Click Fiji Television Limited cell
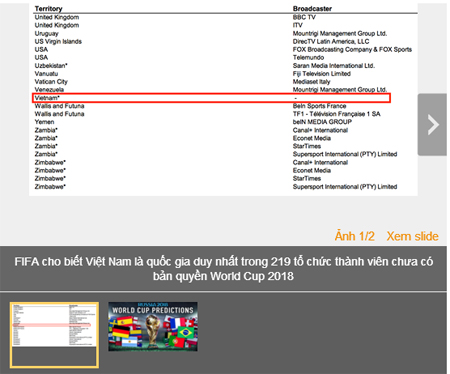450x374 pixels. point(322,74)
